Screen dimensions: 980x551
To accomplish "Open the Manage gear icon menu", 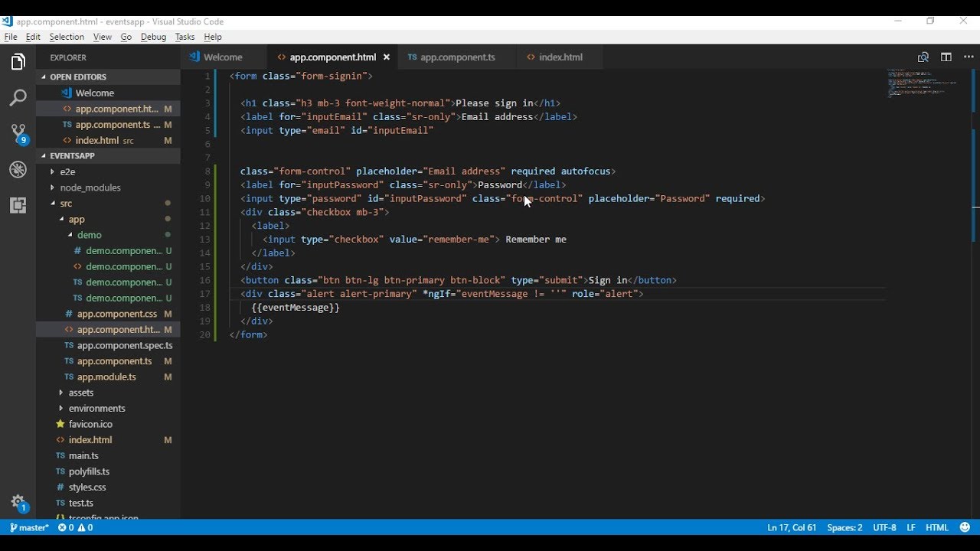I will 18,503.
